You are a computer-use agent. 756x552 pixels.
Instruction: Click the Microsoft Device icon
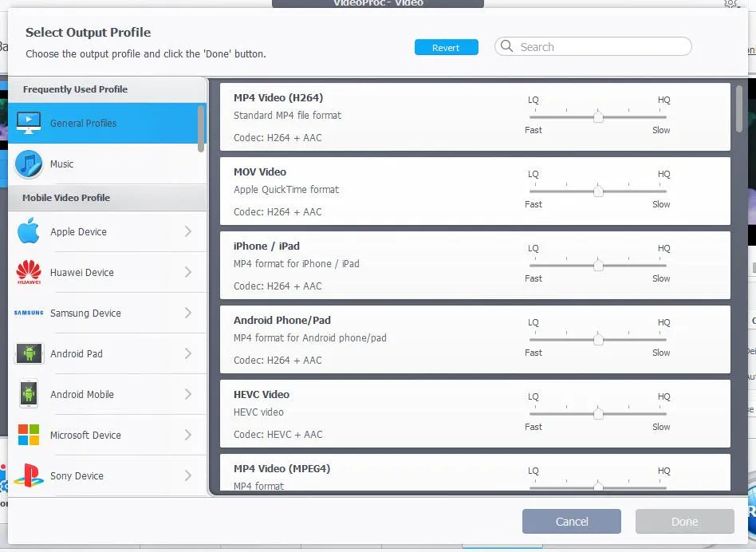[x=29, y=435]
